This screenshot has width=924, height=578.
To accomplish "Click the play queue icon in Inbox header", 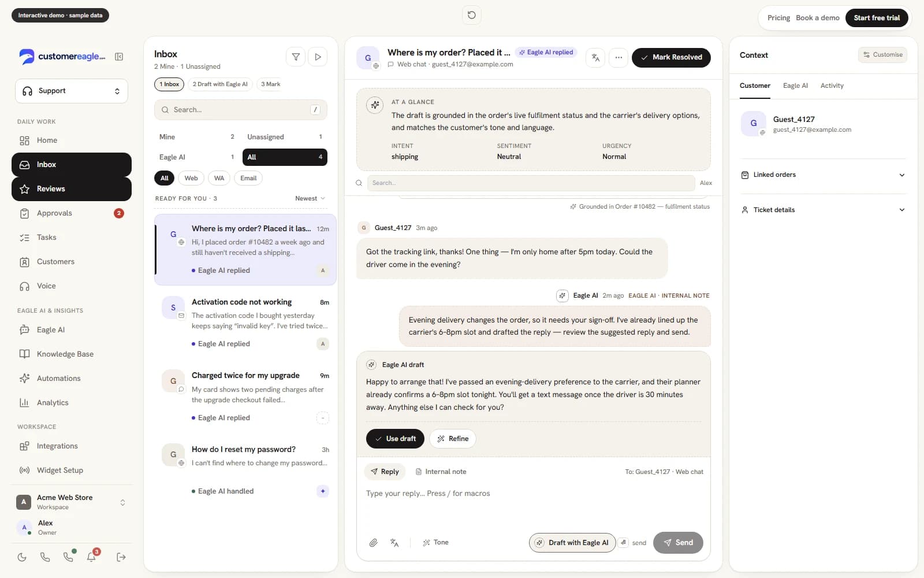I will [318, 57].
